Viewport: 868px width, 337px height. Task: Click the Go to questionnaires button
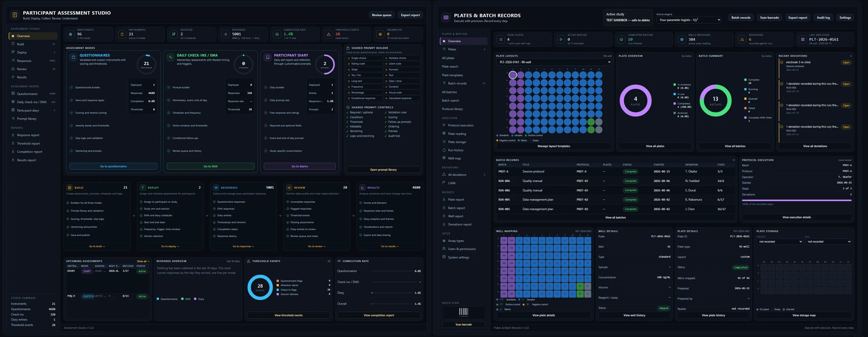113,167
